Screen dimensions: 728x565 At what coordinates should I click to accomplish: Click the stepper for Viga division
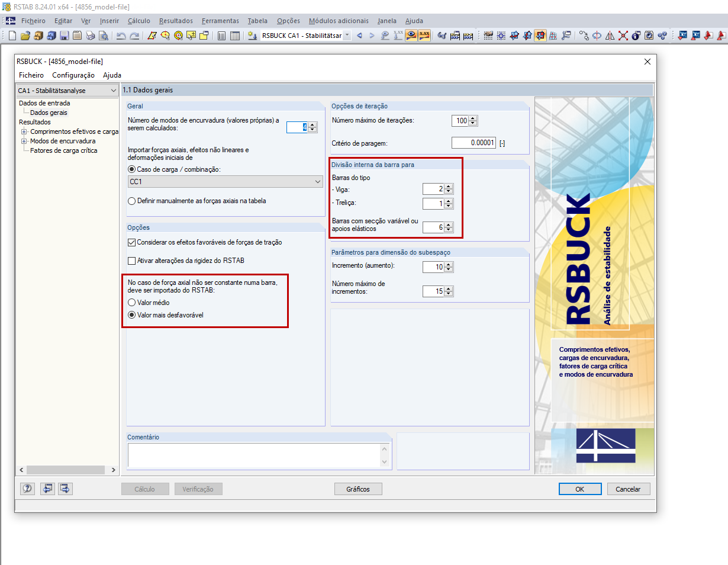point(449,189)
